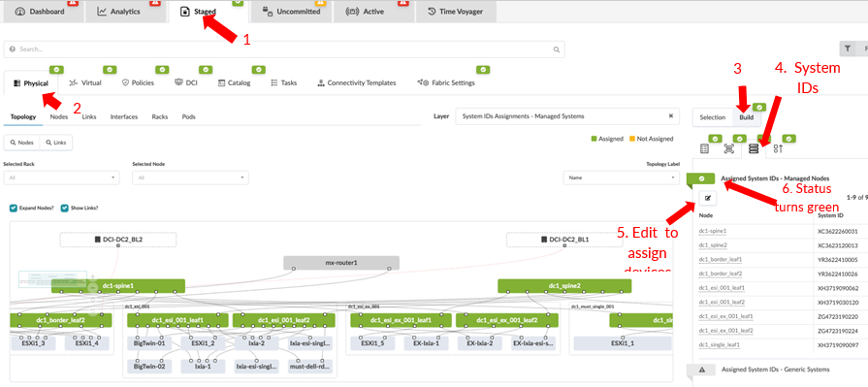Select the Tasks sub-tab
Screen dimensions: 868x387
tap(283, 83)
